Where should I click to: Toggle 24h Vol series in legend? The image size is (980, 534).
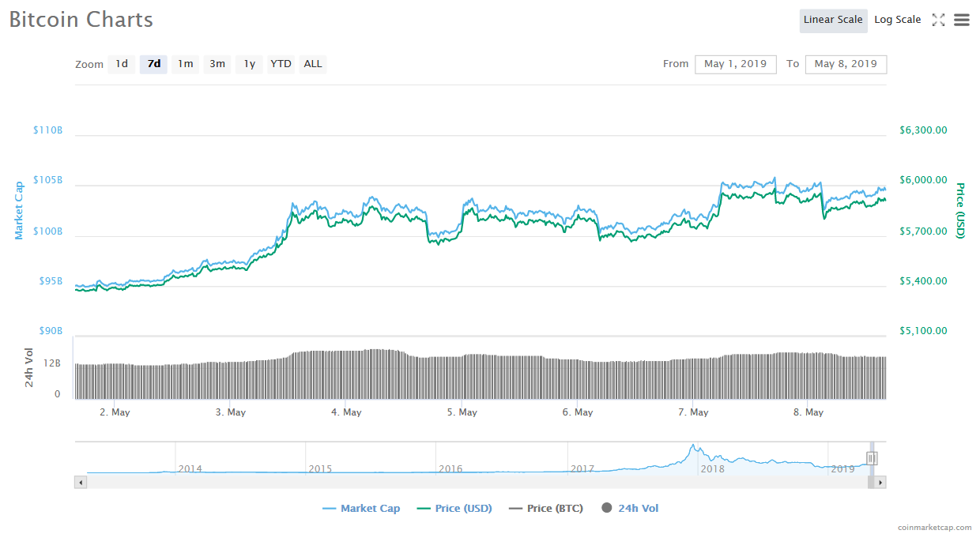(x=630, y=508)
